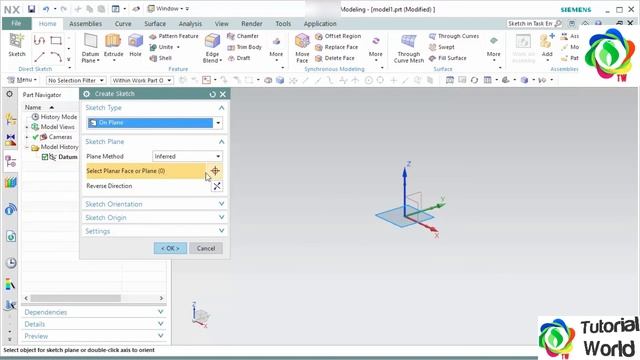The image size is (640, 360).
Task: Click the Specify plane crosshair icon
Action: coord(216,171)
